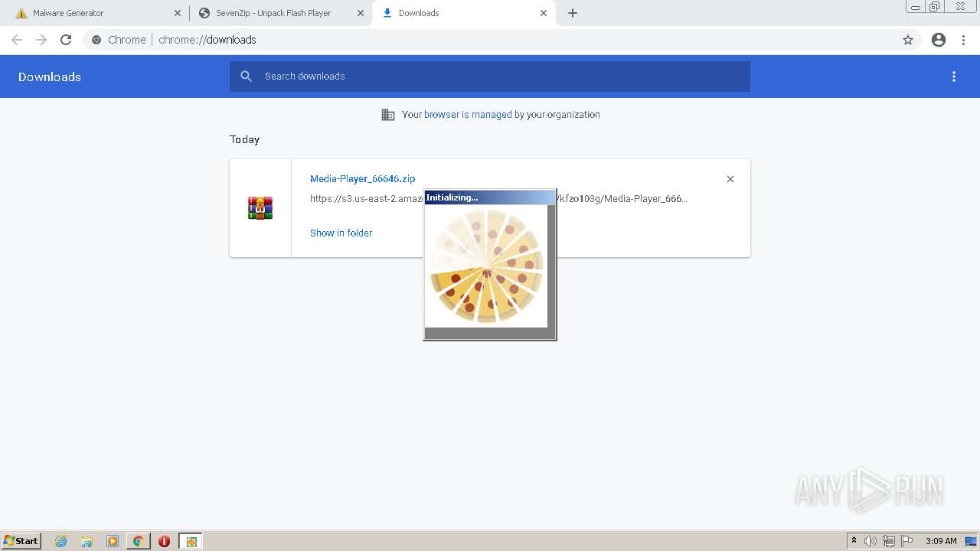Screen dimensions: 980x551
Task: Go back to previous page
Action: [17, 40]
